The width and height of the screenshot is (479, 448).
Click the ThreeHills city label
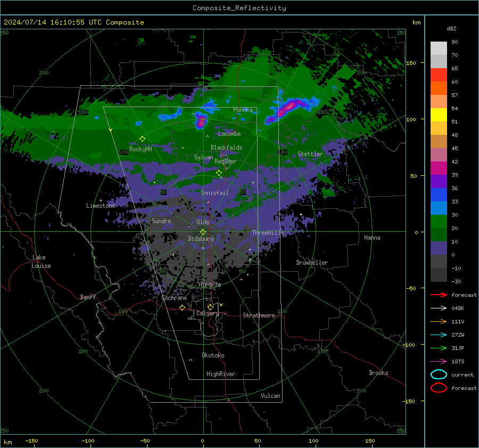(x=268, y=233)
